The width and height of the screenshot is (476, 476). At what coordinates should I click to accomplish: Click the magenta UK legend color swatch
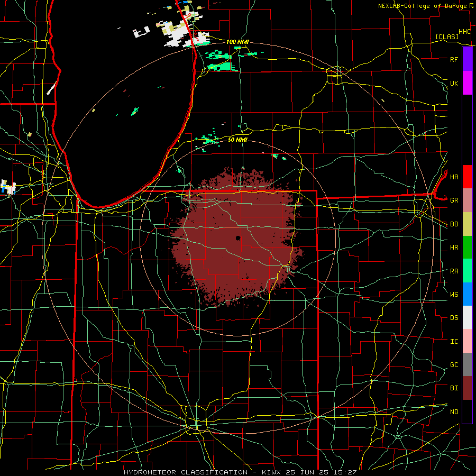click(x=467, y=83)
